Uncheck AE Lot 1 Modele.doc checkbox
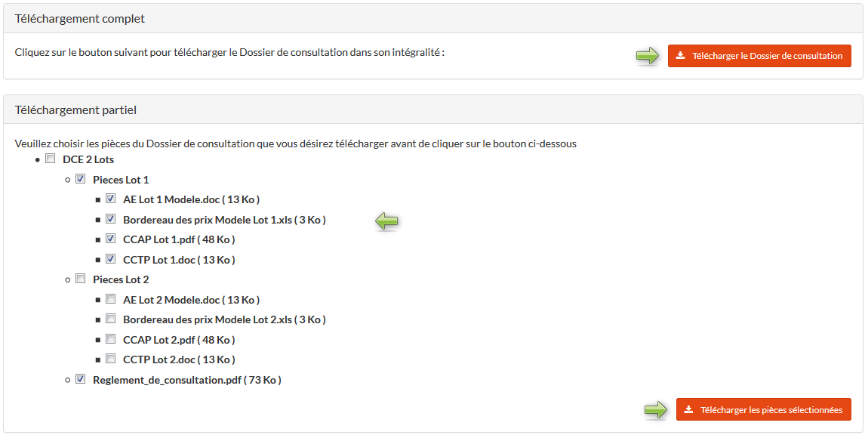This screenshot has height=435, width=868. pos(111,199)
